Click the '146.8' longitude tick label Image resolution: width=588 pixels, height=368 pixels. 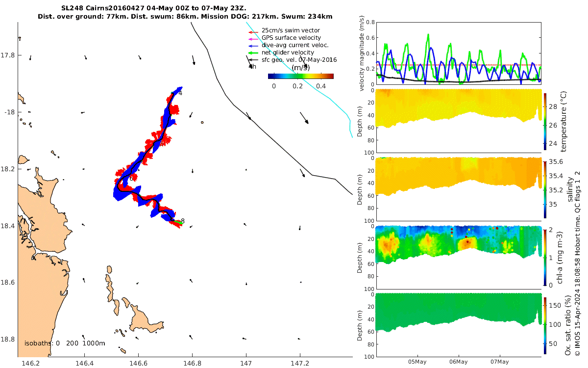192,363
